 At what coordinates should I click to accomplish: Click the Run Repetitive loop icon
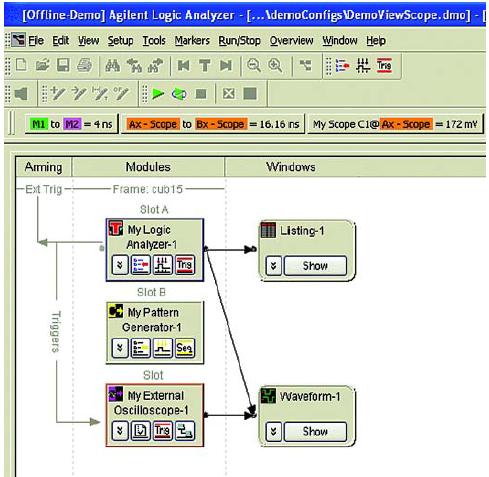click(x=179, y=94)
